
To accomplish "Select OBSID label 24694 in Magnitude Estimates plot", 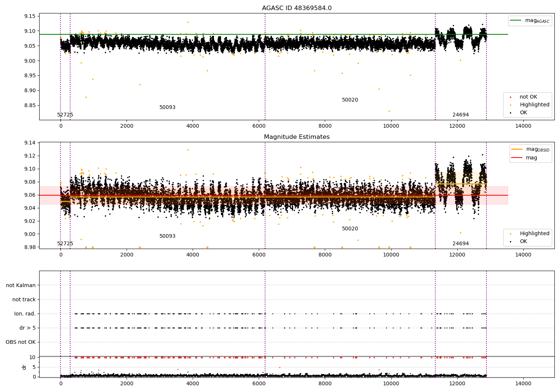I will (461, 244).
